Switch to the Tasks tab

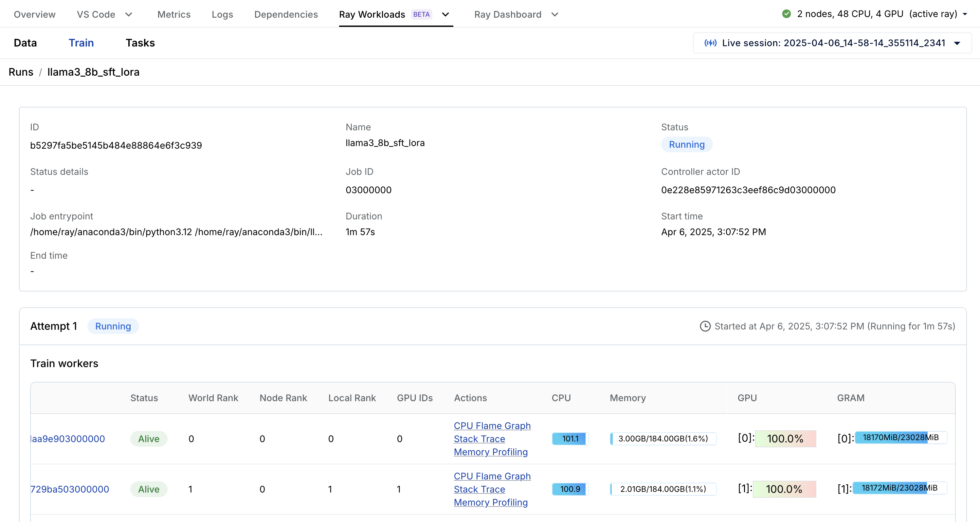[140, 43]
